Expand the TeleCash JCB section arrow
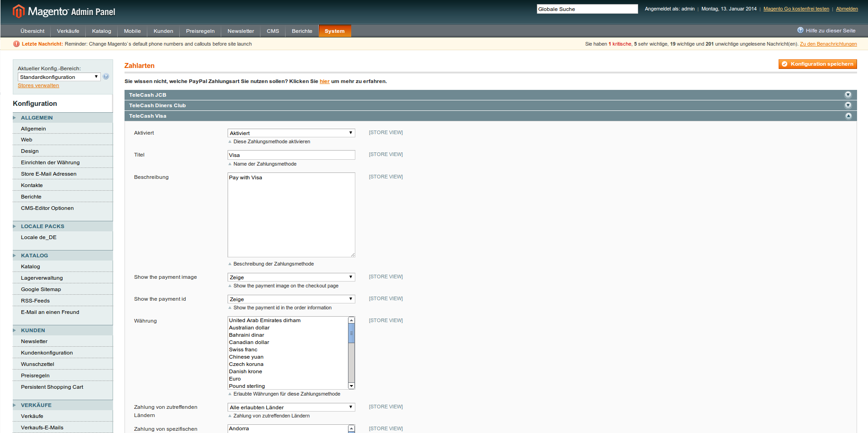 point(848,95)
